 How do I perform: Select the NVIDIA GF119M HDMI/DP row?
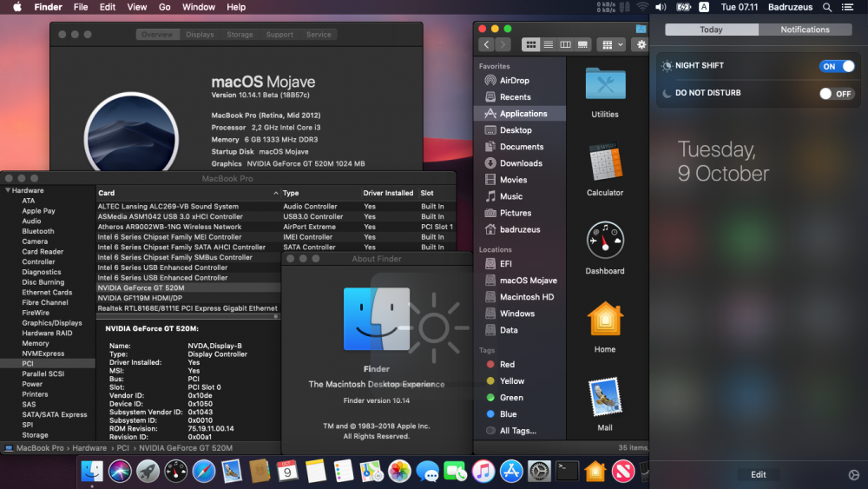click(188, 298)
